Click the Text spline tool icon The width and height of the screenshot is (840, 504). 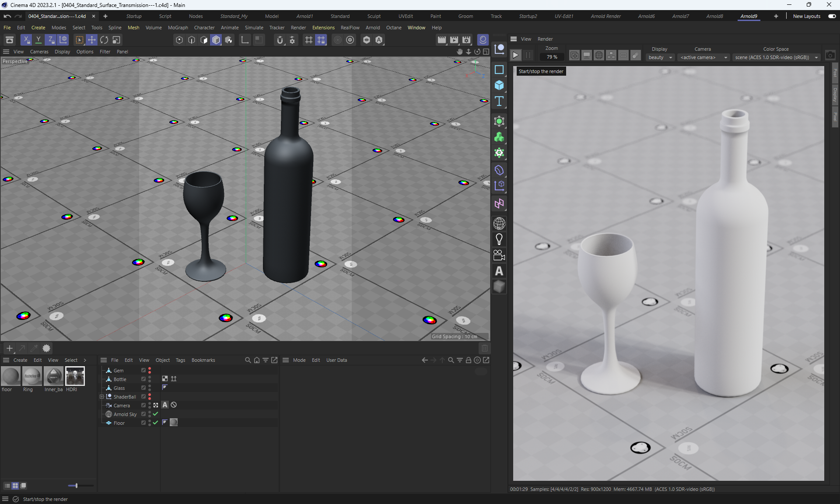(499, 101)
